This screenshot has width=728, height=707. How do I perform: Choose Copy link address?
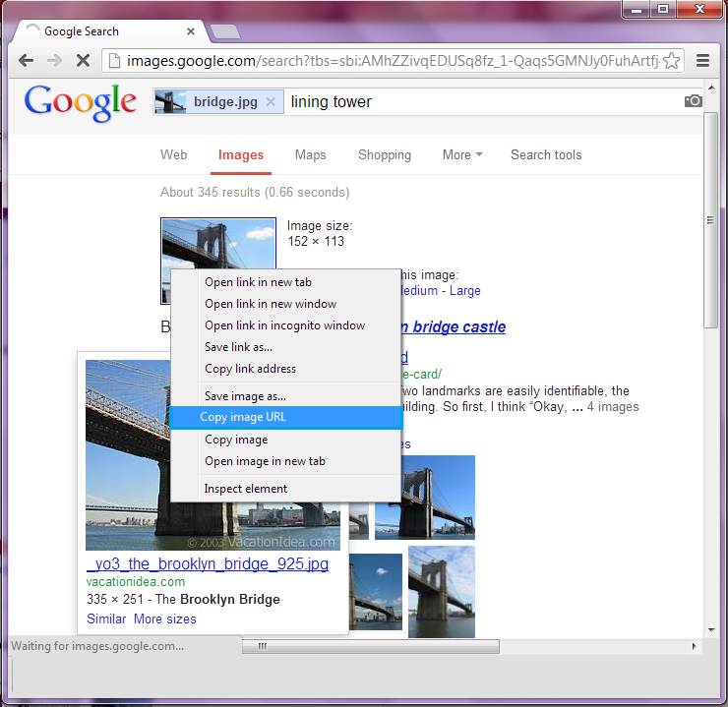(285, 369)
